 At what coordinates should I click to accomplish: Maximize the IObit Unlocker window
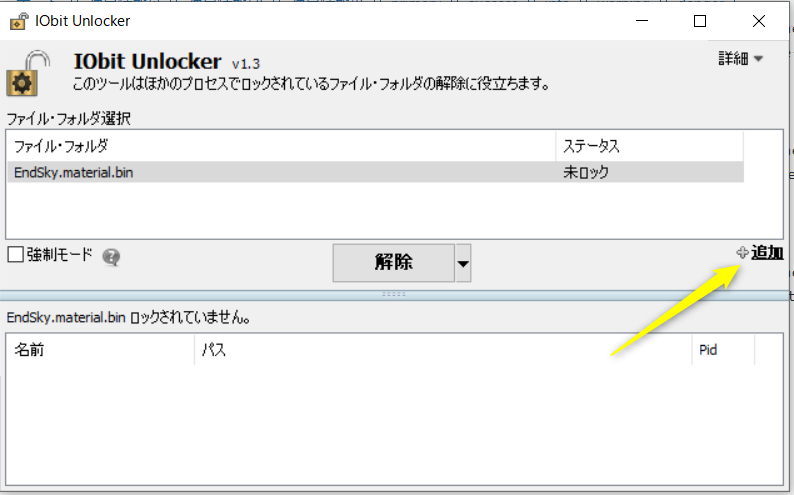coord(700,21)
